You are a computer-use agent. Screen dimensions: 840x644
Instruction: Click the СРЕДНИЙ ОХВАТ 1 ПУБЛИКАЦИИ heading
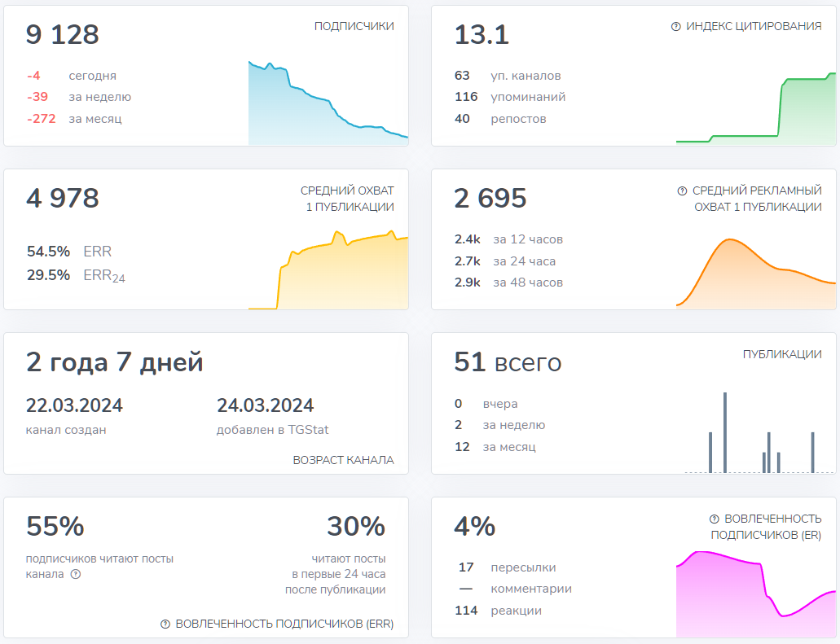pyautogui.click(x=347, y=199)
